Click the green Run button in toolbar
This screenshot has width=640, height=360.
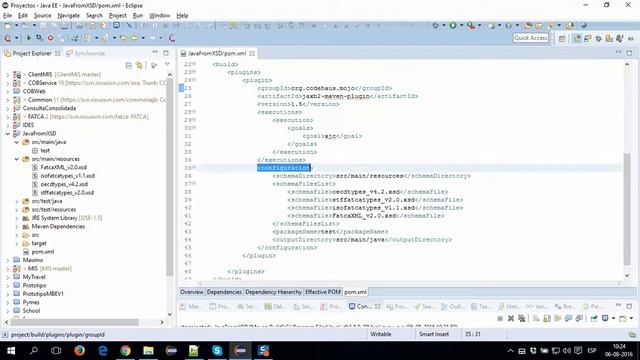pos(453,25)
